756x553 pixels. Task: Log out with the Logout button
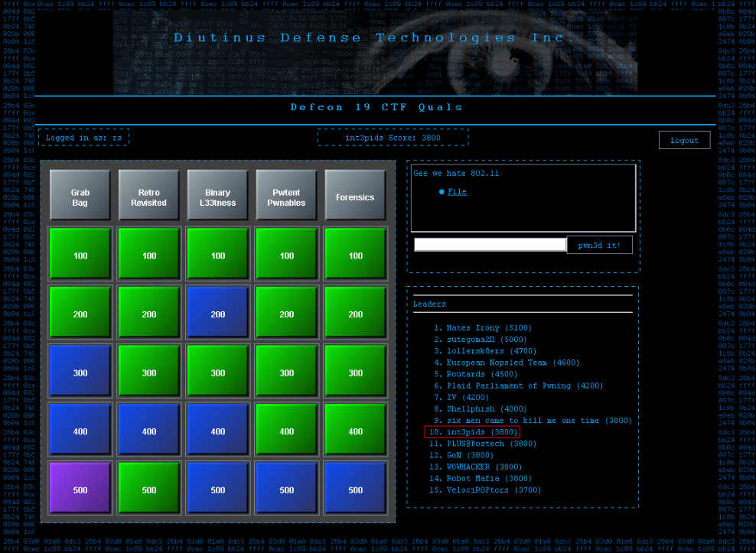pyautogui.click(x=684, y=140)
